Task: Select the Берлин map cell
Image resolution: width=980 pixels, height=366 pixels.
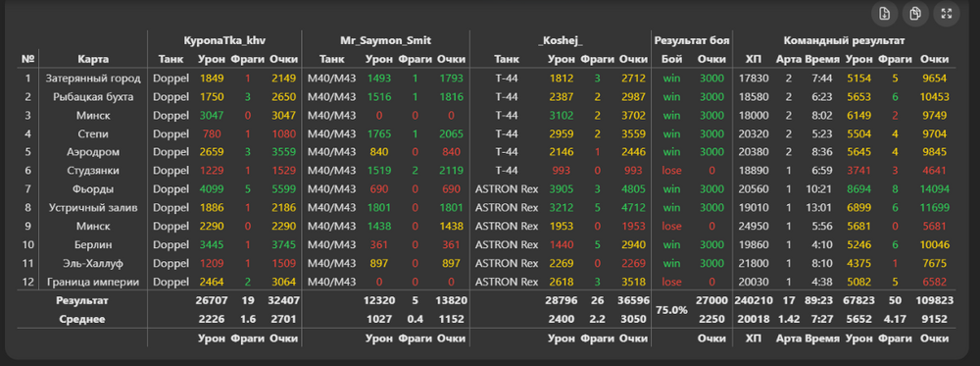Action: click(93, 244)
